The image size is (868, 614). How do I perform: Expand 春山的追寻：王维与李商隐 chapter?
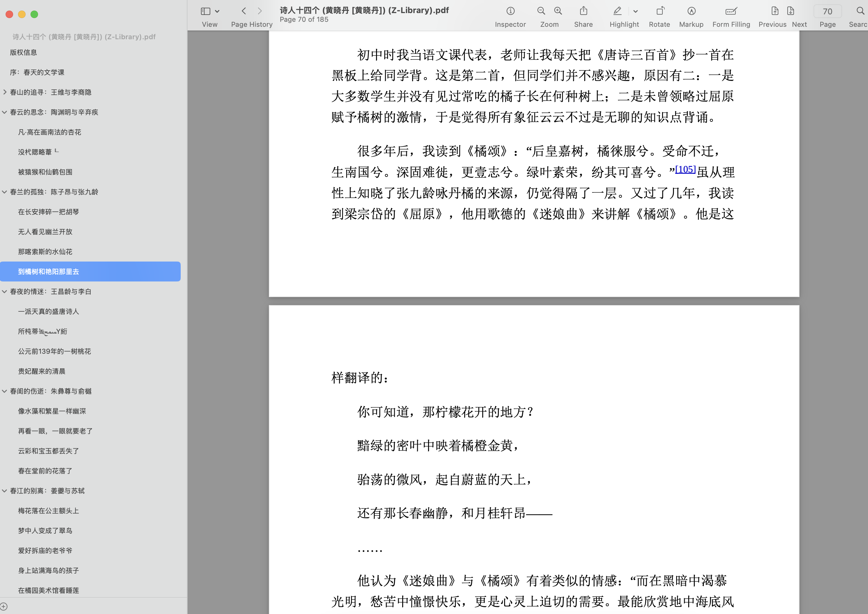pyautogui.click(x=5, y=92)
